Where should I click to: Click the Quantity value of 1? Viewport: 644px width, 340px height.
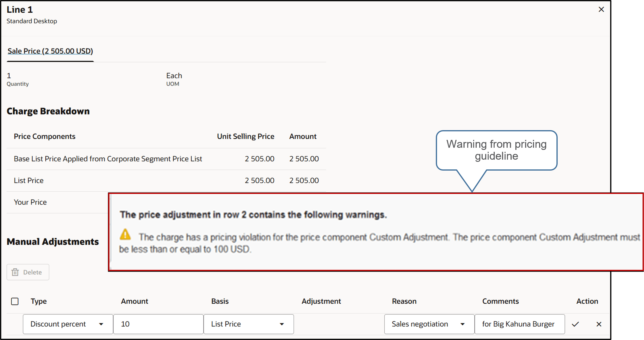pos(8,75)
